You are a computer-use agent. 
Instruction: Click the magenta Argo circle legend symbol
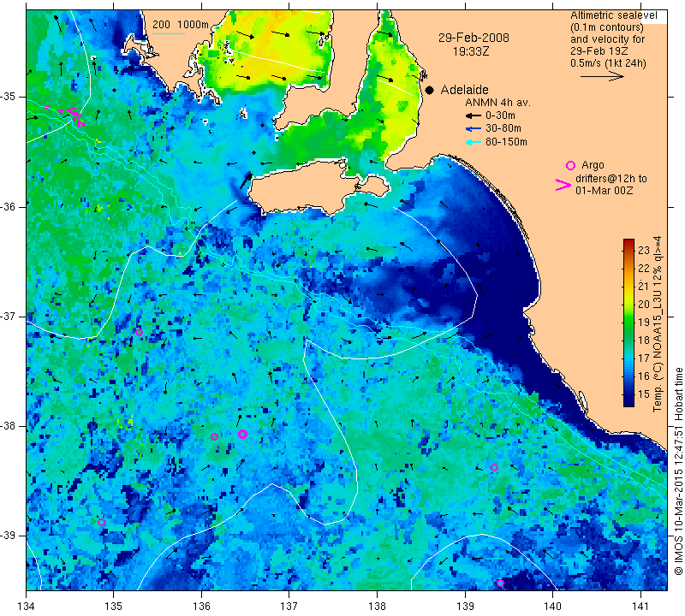[570, 165]
